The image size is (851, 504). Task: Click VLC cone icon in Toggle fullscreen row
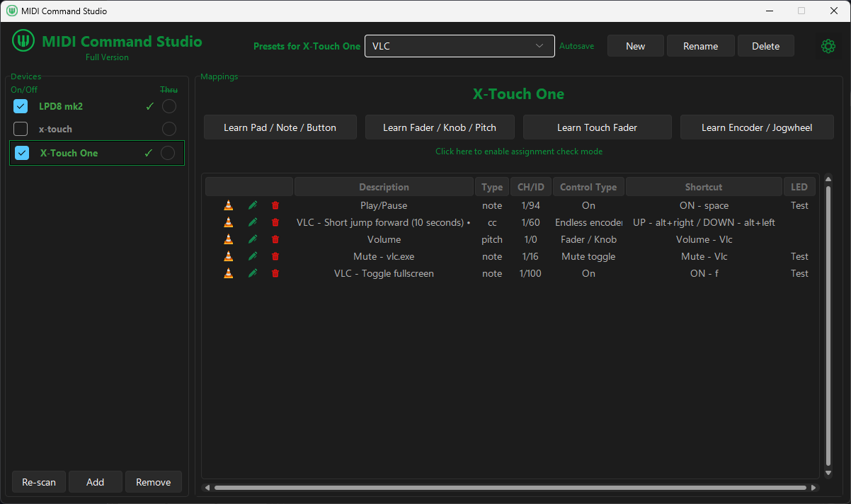coord(228,273)
